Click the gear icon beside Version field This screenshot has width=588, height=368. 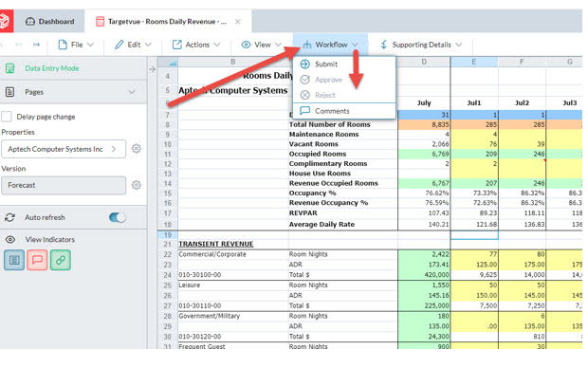point(137,185)
